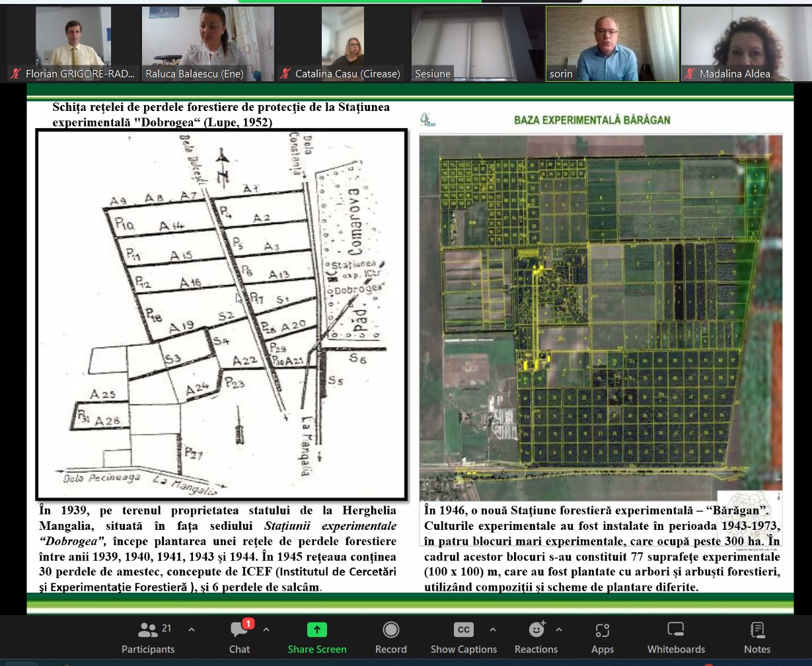
Task: Turn on Show Captions
Action: click(x=463, y=638)
